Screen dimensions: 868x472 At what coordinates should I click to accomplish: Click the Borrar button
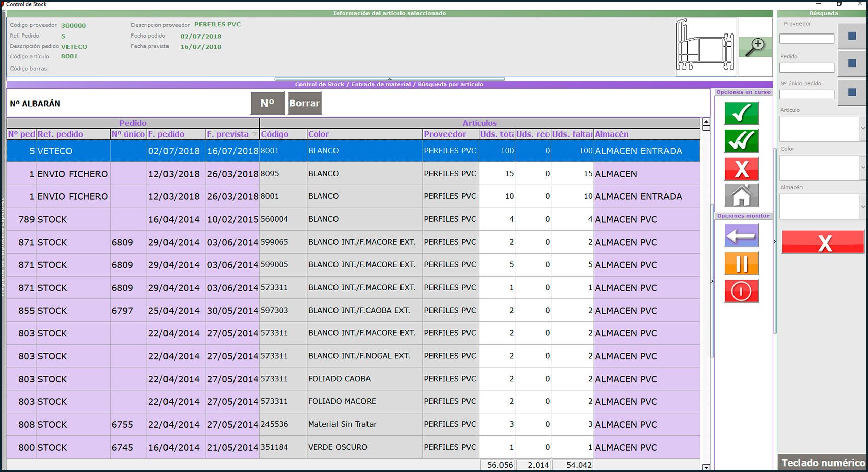305,103
